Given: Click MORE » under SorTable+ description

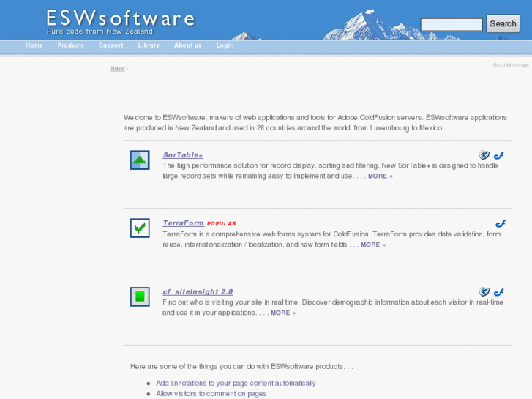Looking at the screenshot, I should click(381, 176).
